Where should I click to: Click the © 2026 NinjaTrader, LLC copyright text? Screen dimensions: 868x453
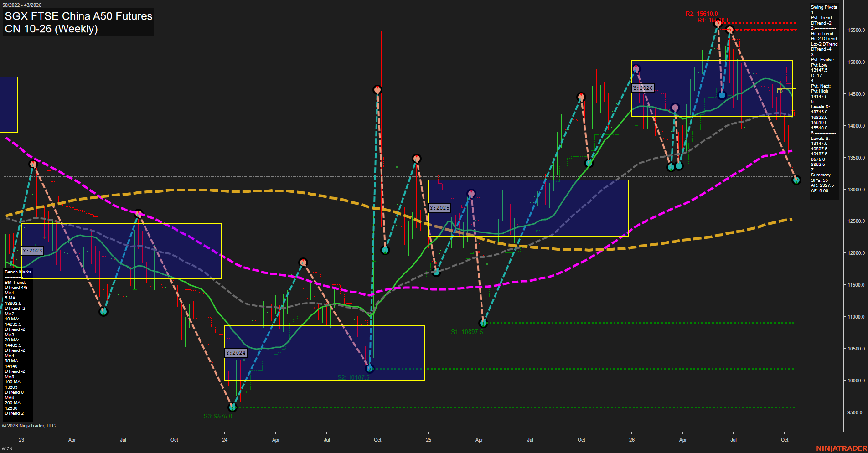point(29,426)
